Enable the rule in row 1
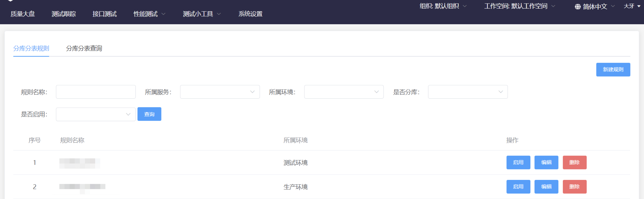644x199 pixels. pos(518,163)
